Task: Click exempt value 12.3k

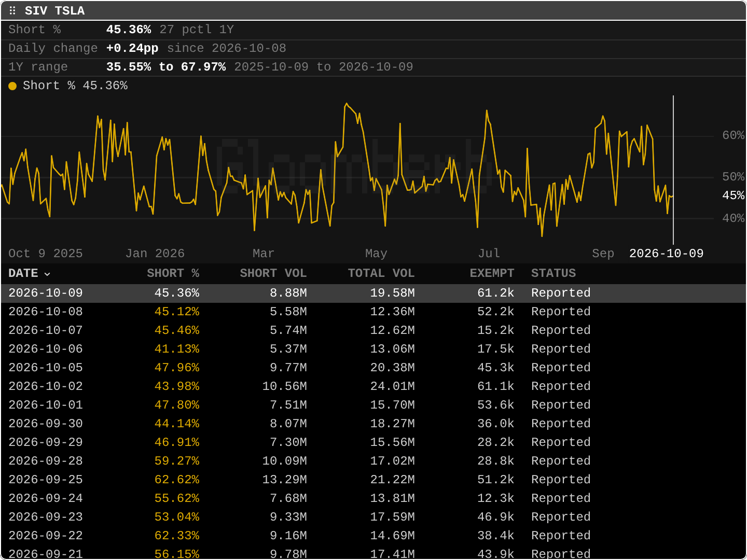Action: pyautogui.click(x=495, y=498)
